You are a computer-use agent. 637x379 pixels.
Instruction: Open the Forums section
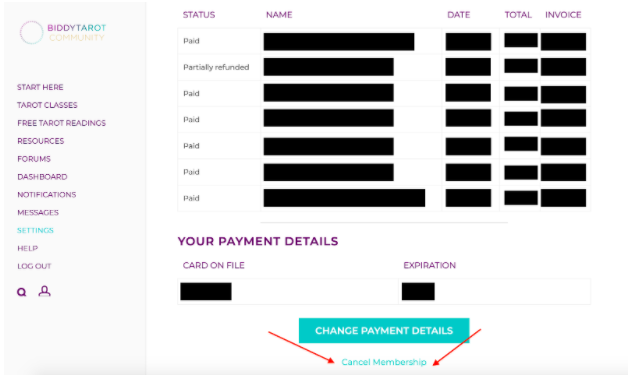34,159
